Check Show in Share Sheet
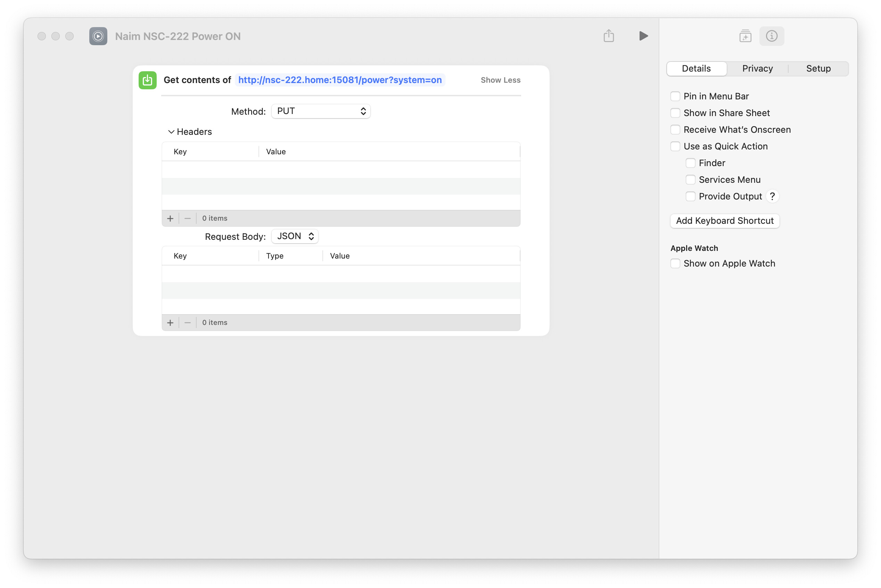 [675, 113]
